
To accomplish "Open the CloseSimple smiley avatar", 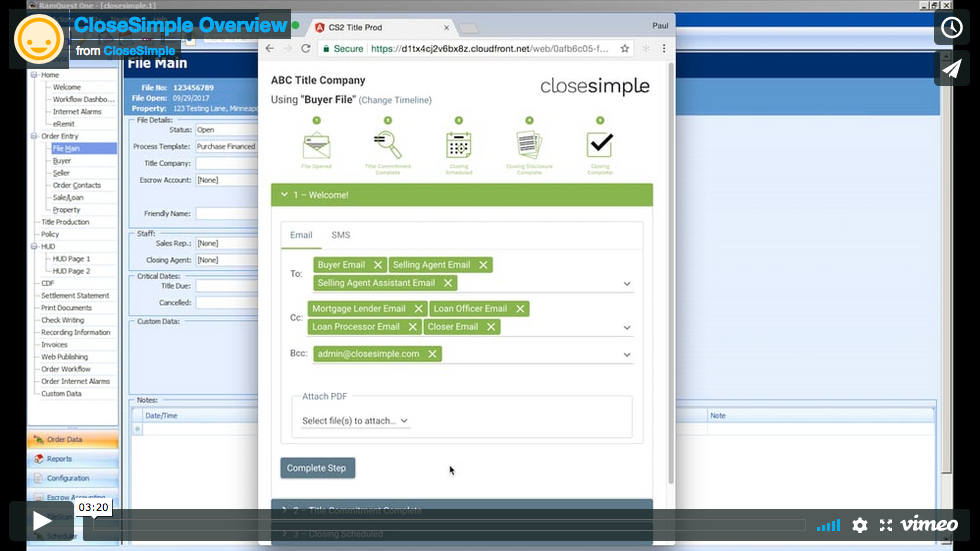I will tap(39, 39).
